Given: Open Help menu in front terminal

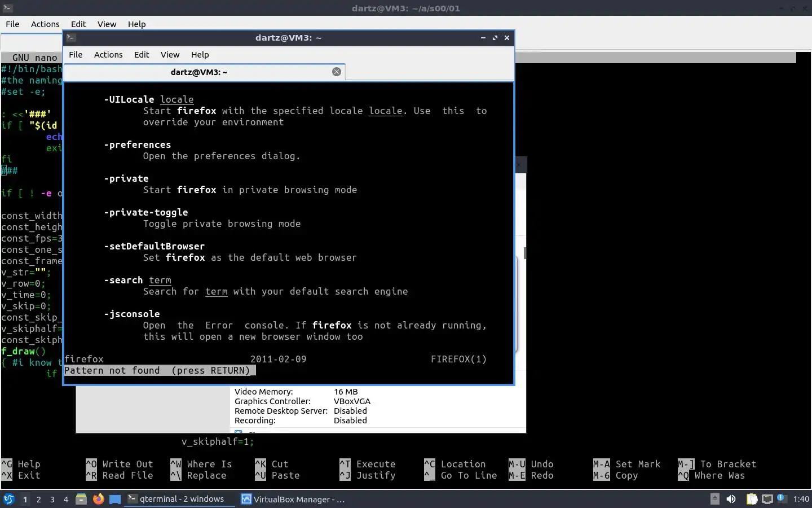Looking at the screenshot, I should 200,55.
